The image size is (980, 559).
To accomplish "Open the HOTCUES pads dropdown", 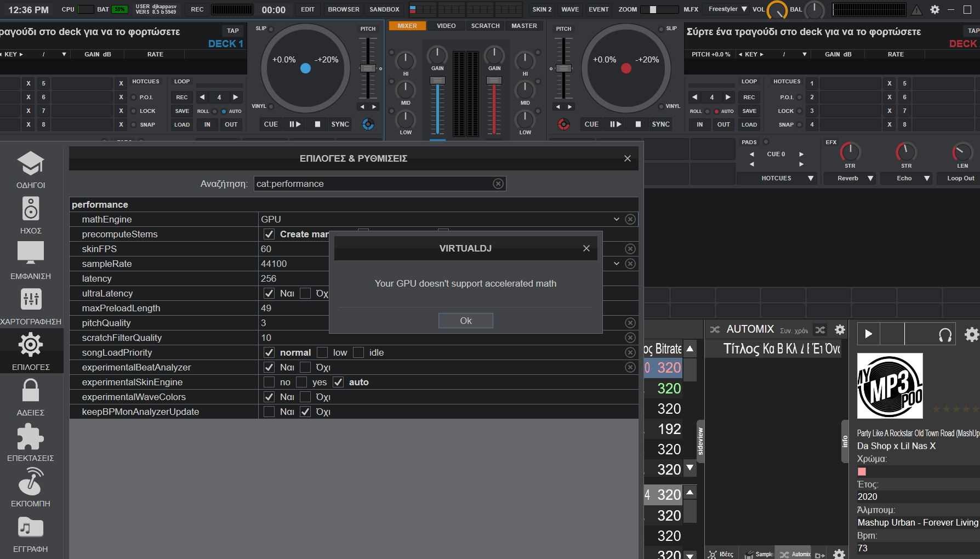I will pyautogui.click(x=777, y=178).
